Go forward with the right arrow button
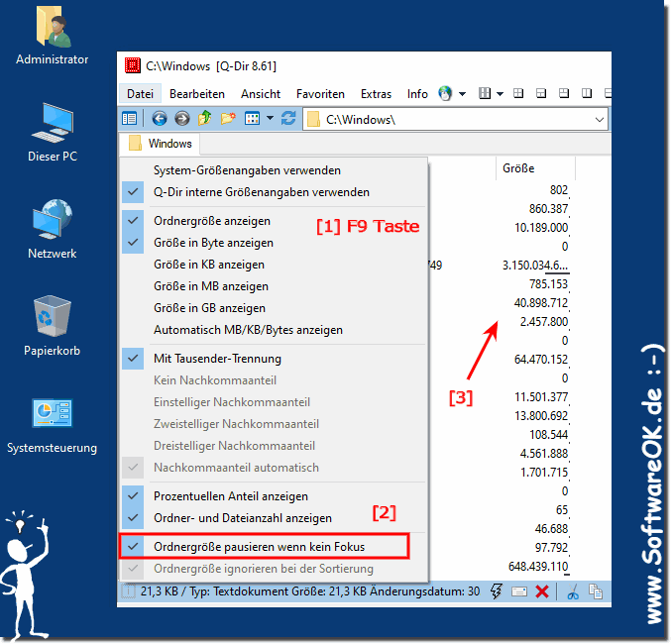The width and height of the screenshot is (671, 644). click(x=181, y=119)
